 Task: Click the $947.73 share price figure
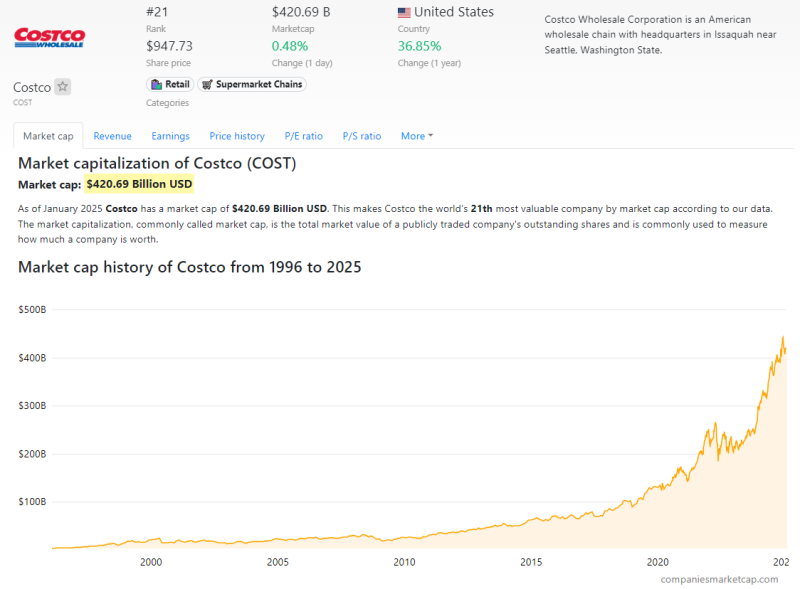click(169, 46)
